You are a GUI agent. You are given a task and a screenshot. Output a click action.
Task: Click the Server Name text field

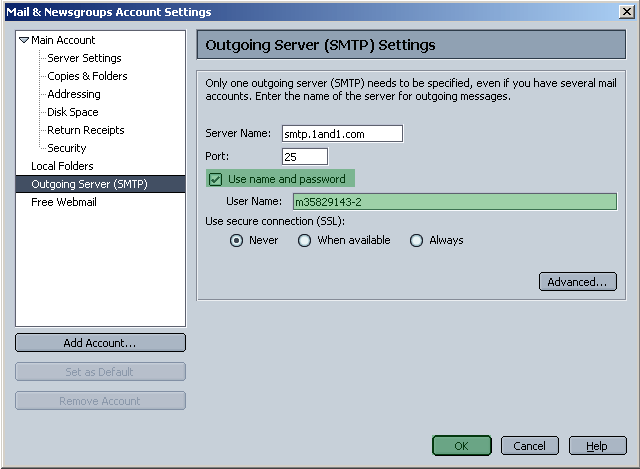(342, 134)
